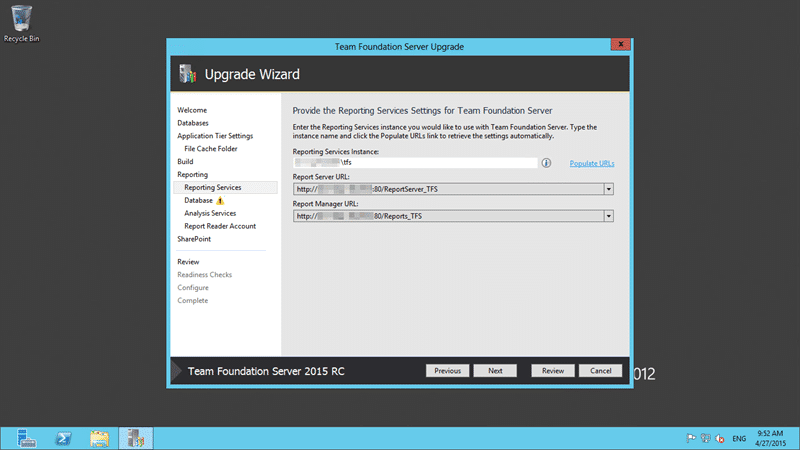Click the "Team Foundation Server 2015 RC" footer text

[266, 371]
